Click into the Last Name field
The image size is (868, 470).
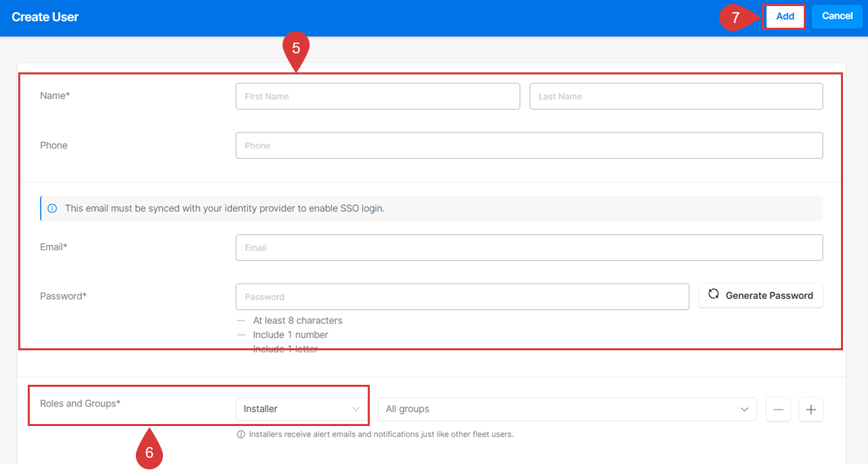(675, 97)
